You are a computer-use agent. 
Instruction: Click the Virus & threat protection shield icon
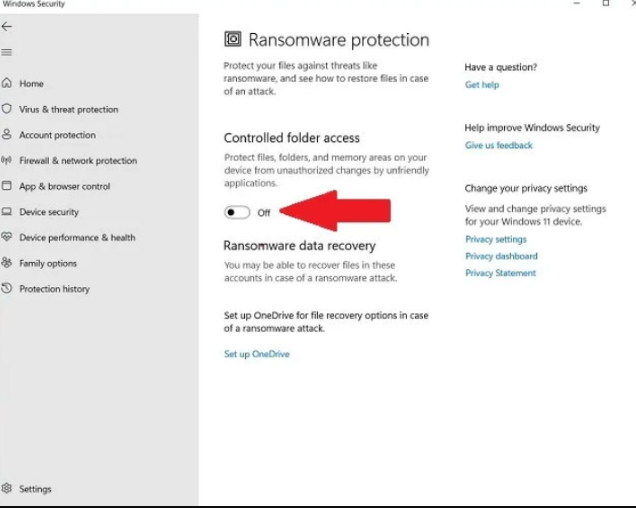click(8, 109)
